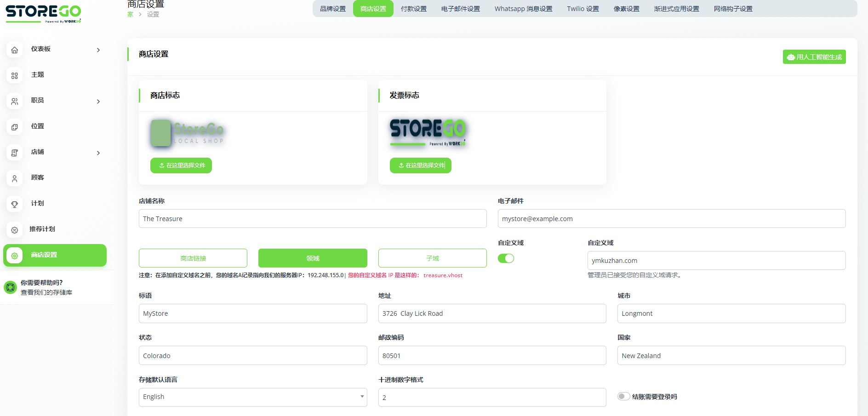Disable the custom domain toggle switch
The width and height of the screenshot is (868, 416).
506,258
